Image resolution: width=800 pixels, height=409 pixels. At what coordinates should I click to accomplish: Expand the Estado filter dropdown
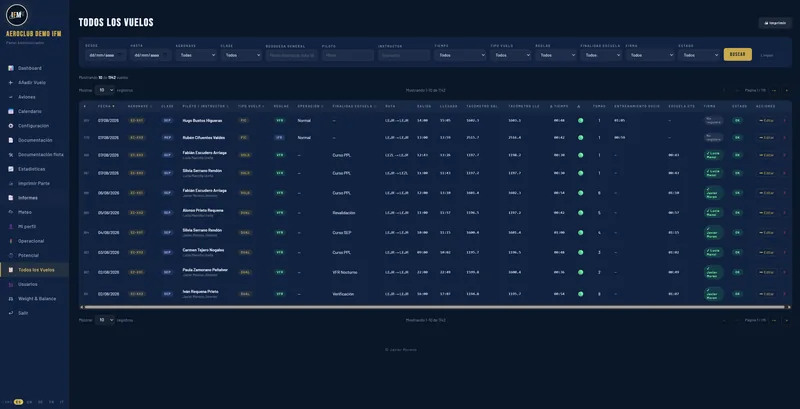[x=698, y=55]
